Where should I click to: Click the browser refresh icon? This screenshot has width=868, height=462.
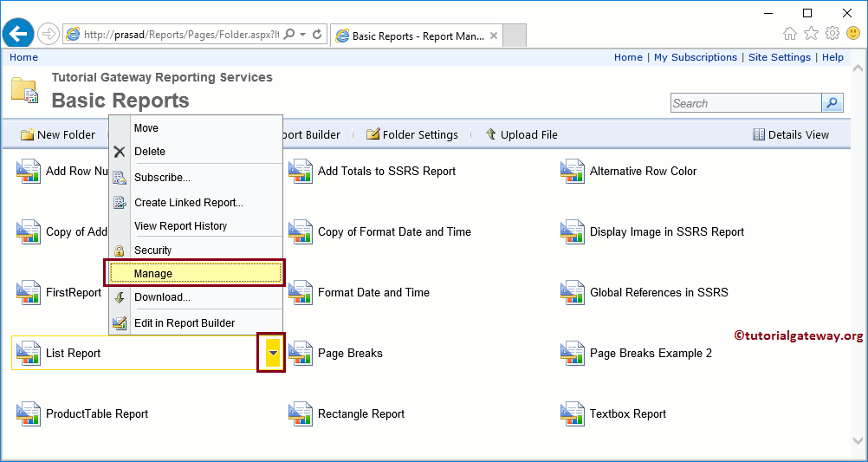(317, 35)
